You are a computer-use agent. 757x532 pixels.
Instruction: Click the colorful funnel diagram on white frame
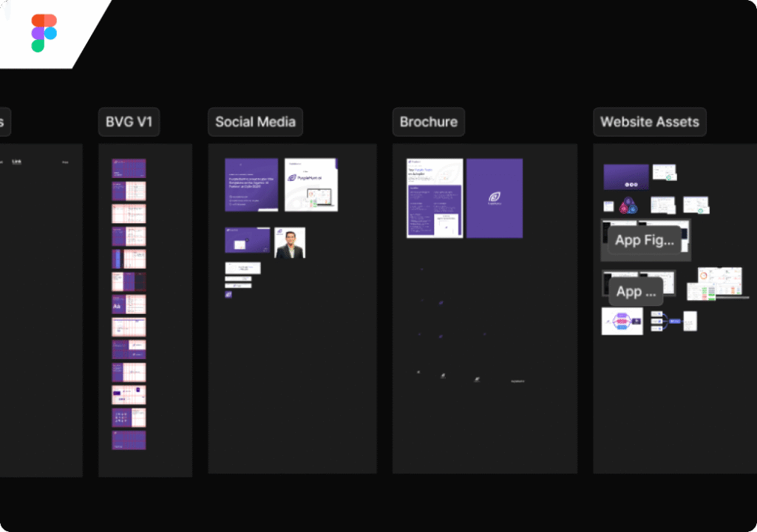tap(622, 321)
